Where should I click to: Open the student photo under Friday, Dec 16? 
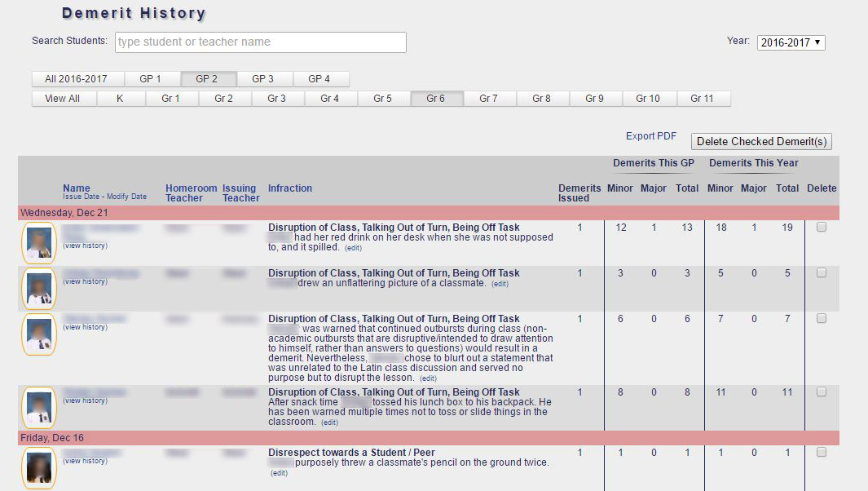click(x=39, y=467)
